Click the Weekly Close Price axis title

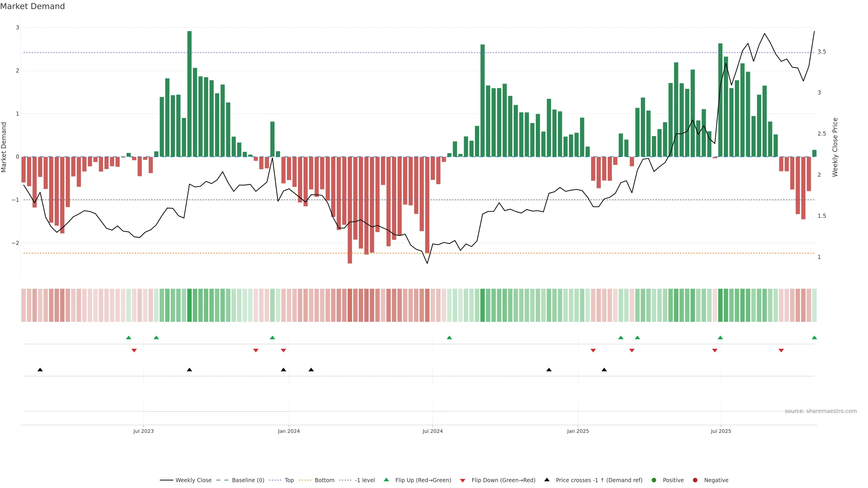[835, 147]
